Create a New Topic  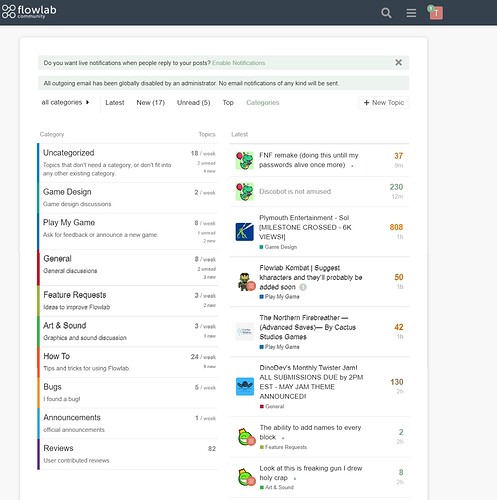tap(384, 103)
